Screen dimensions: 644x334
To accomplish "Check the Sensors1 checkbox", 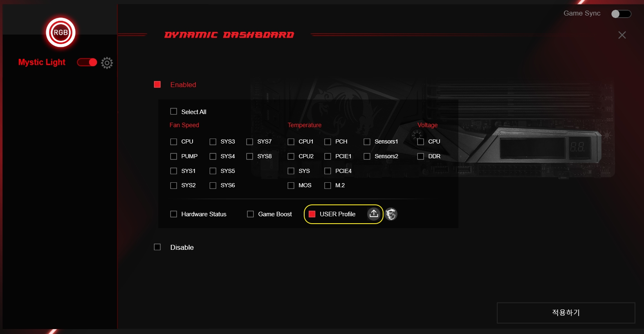I will click(x=367, y=141).
